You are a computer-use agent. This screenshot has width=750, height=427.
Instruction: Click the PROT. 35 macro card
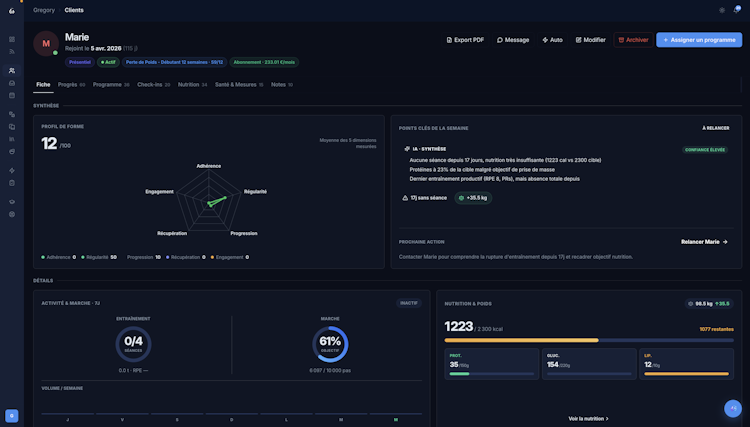[x=492, y=364]
